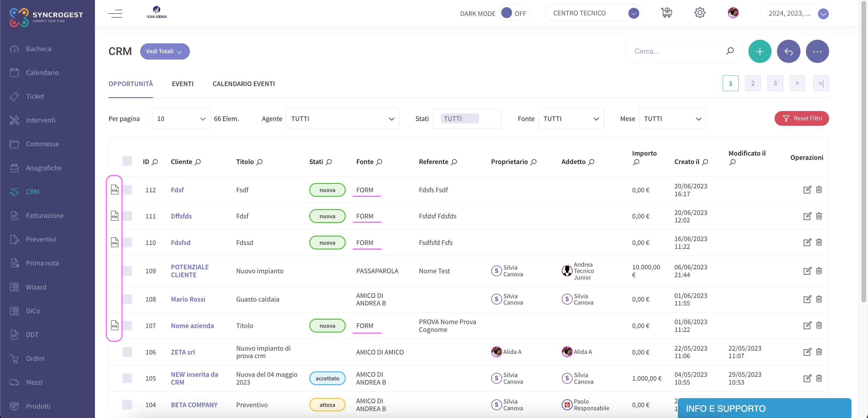The image size is (868, 418).
Task: Click the green plus add button
Action: 759,51
